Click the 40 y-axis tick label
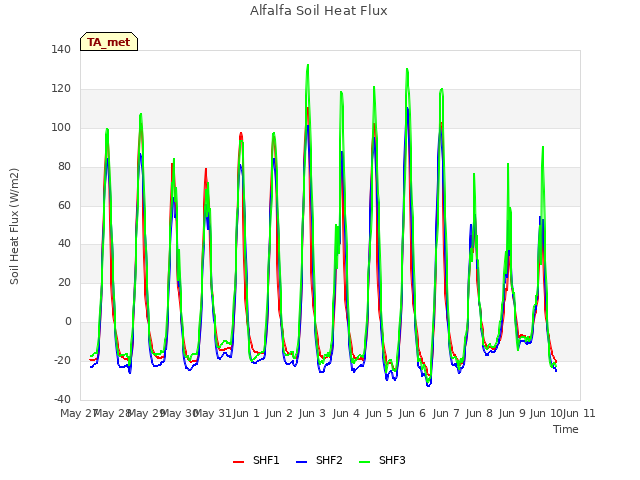This screenshot has width=640, height=480. click(x=64, y=244)
